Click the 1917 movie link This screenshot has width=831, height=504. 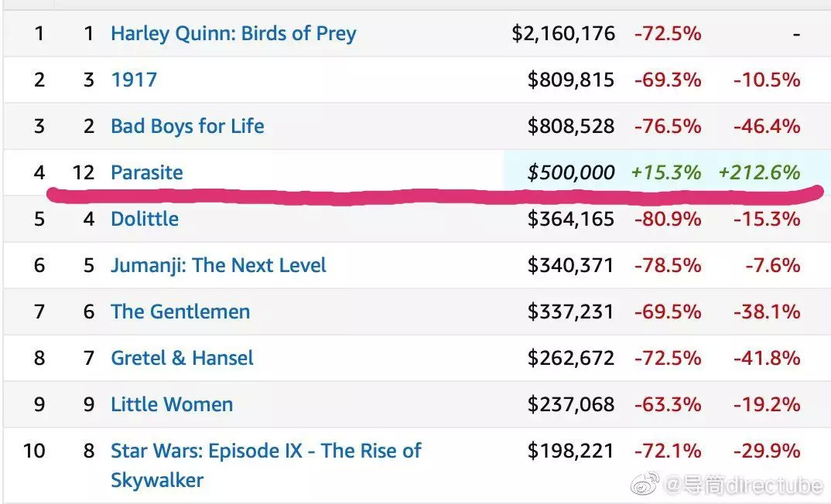pos(133,80)
